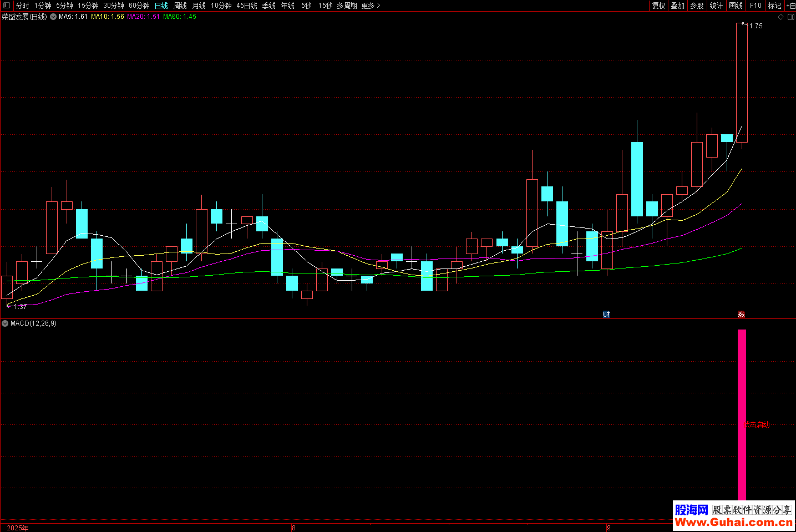Image resolution: width=796 pixels, height=532 pixels.
Task: Open F10 company information
Action: coord(756,6)
